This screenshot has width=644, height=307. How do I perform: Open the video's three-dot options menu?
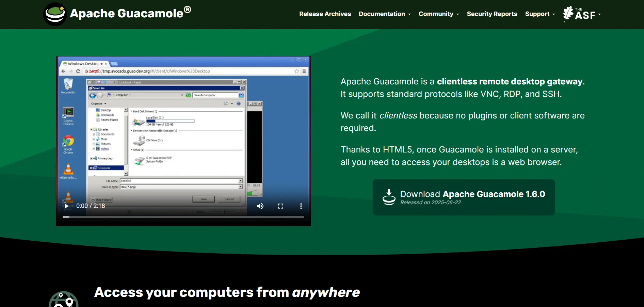point(301,206)
